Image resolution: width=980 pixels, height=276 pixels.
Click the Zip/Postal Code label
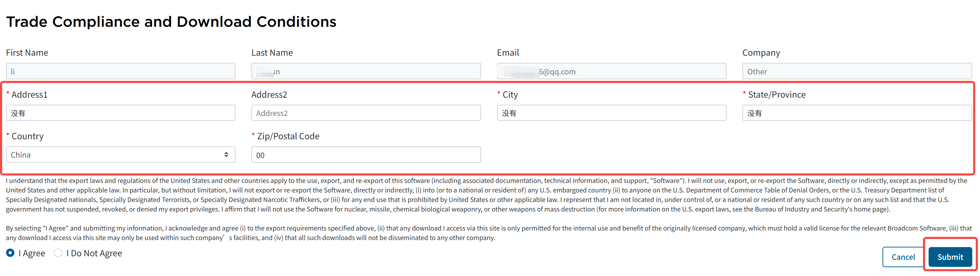(x=288, y=136)
